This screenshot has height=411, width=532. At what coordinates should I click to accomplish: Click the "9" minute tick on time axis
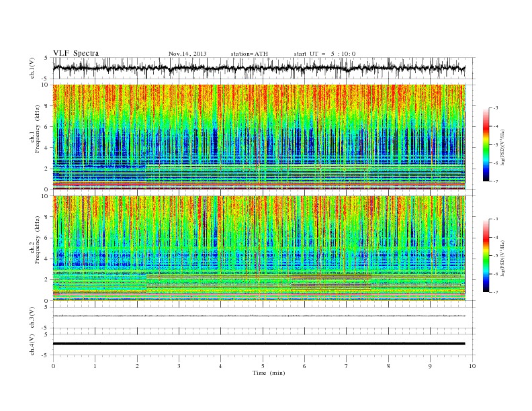430,366
